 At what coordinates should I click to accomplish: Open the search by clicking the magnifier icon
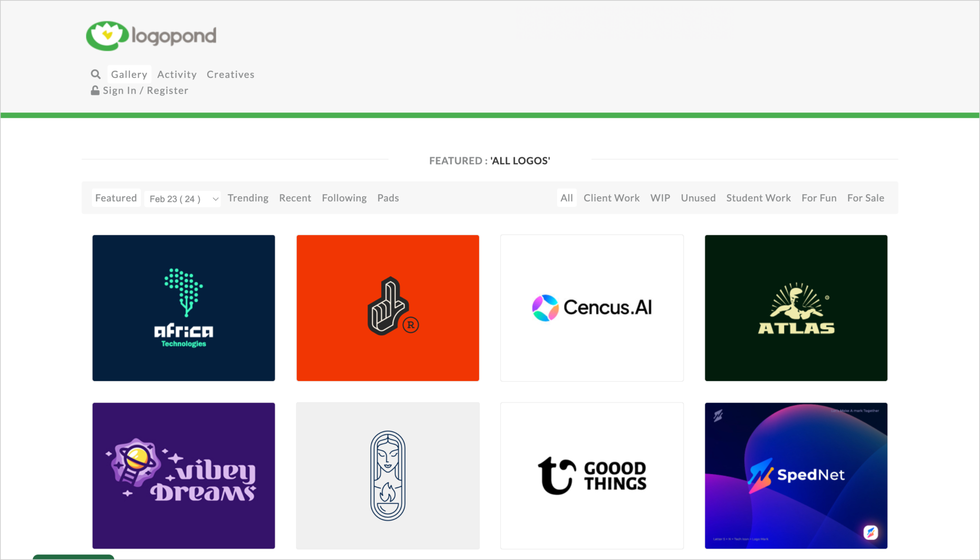[x=96, y=74]
